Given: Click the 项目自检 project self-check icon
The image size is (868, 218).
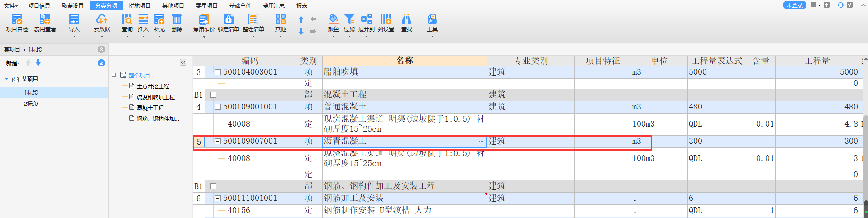Looking at the screenshot, I should pyautogui.click(x=17, y=23).
